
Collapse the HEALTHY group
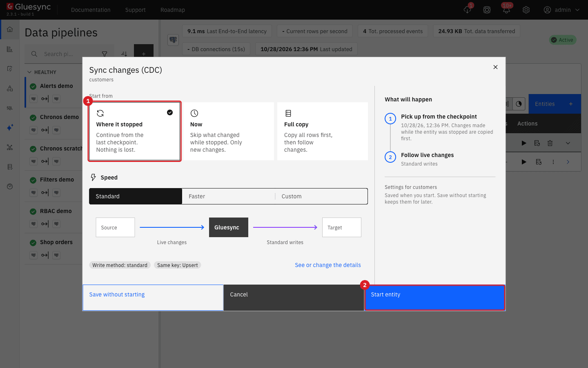click(x=42, y=72)
